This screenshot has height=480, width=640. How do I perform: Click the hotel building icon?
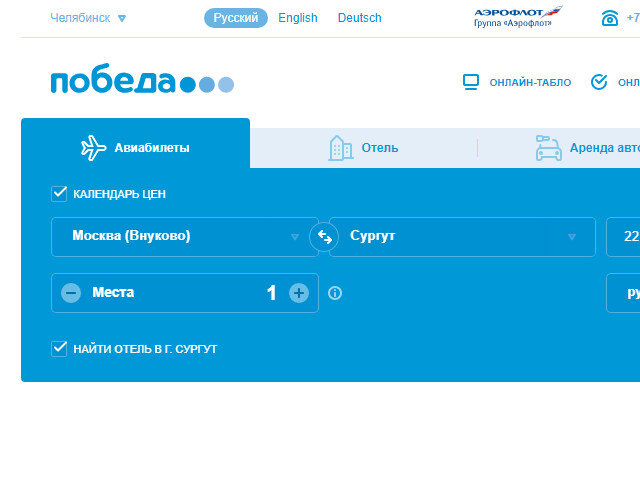(340, 148)
